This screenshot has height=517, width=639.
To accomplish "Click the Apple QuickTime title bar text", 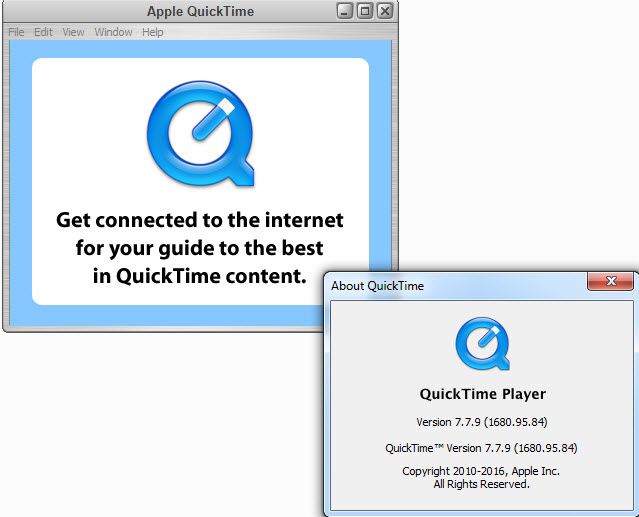I will [201, 11].
